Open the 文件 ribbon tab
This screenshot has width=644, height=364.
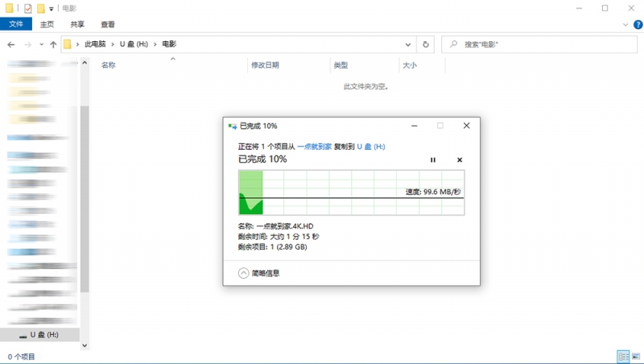16,24
